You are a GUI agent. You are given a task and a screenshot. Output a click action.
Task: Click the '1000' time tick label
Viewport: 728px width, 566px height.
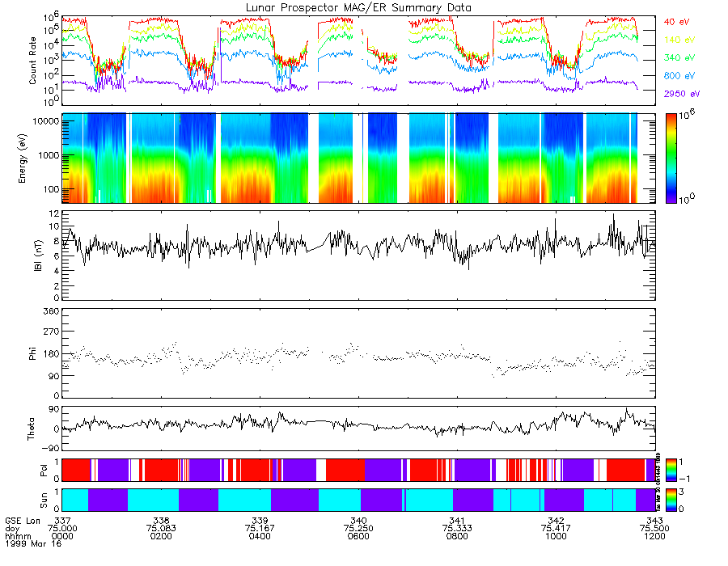(556, 536)
